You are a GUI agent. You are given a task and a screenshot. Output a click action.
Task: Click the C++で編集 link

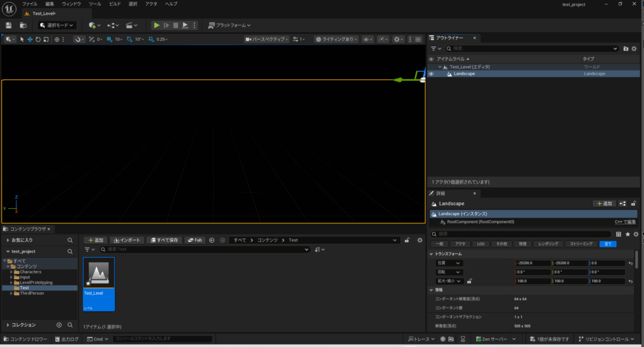625,222
